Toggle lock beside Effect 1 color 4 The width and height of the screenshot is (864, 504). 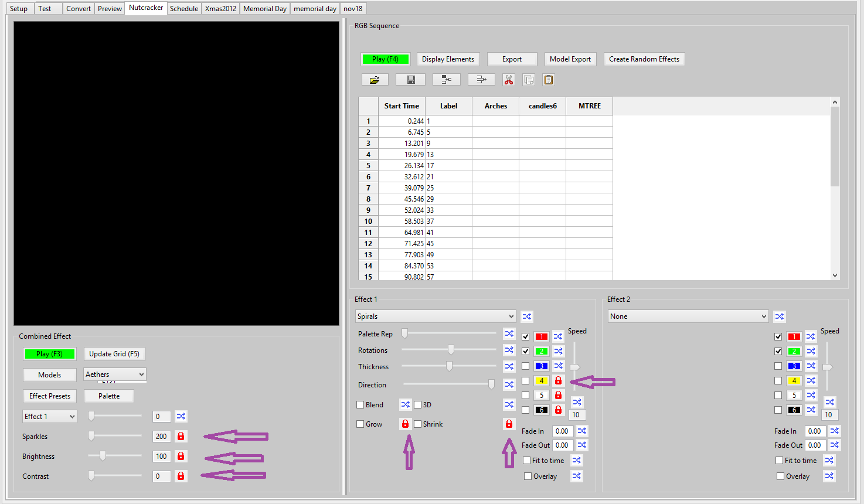[x=558, y=380]
